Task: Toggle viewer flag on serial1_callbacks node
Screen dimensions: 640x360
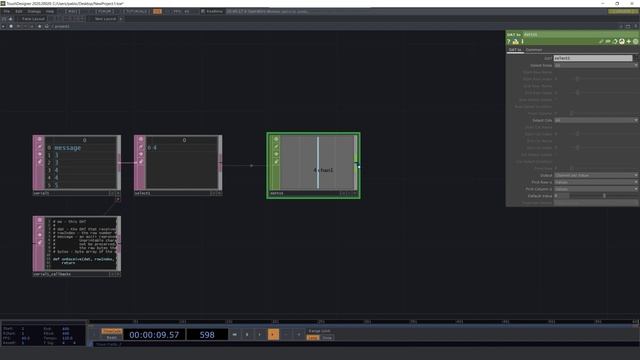Action: point(40,220)
